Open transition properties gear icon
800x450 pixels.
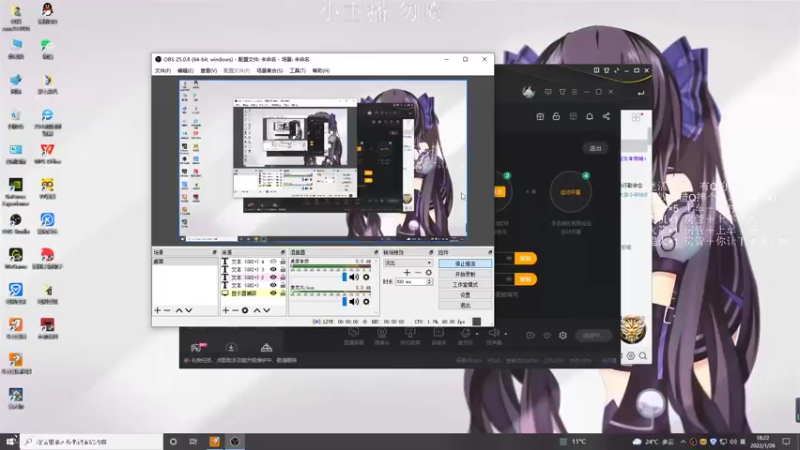[429, 272]
